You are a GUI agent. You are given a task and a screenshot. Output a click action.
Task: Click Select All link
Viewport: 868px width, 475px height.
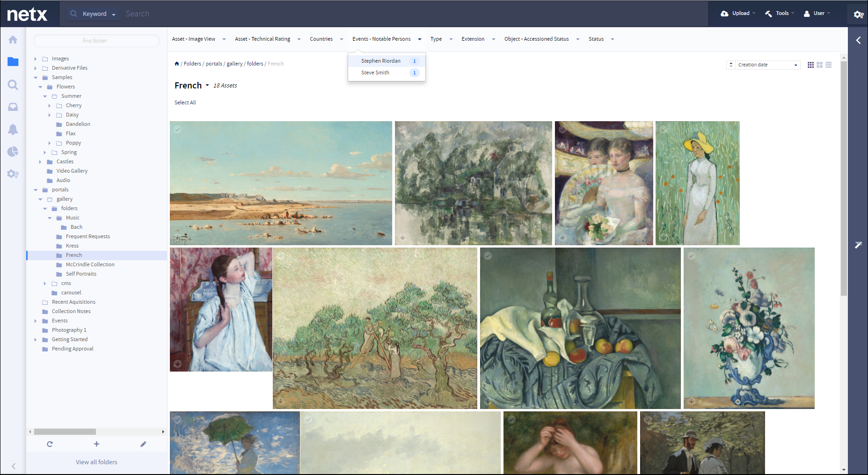[185, 103]
